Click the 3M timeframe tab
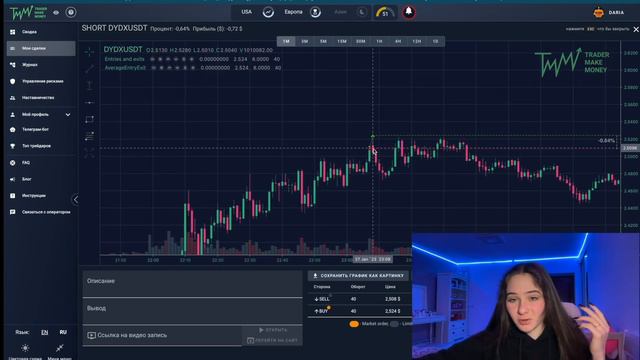Screen dimensions: 640x360 coord(305,41)
